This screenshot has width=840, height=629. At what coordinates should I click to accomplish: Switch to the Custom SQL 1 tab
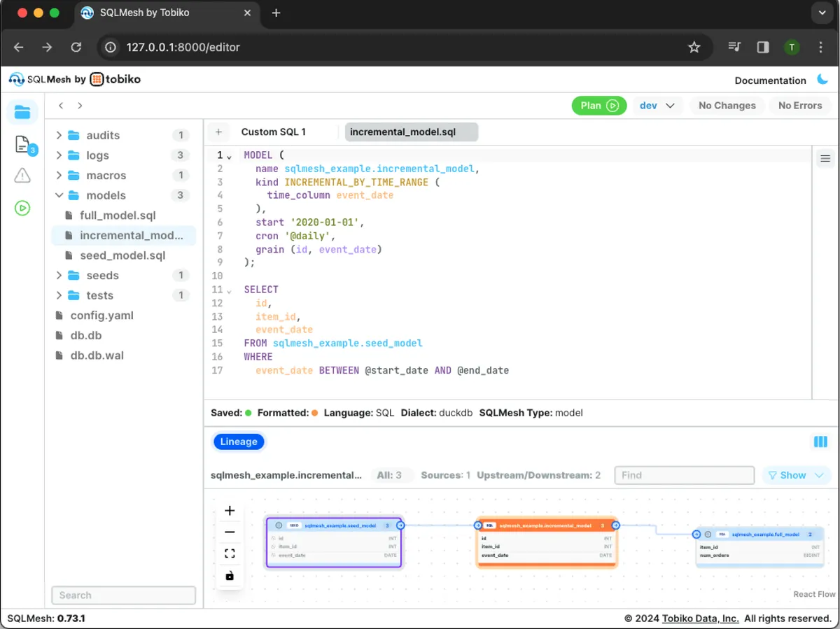point(273,132)
